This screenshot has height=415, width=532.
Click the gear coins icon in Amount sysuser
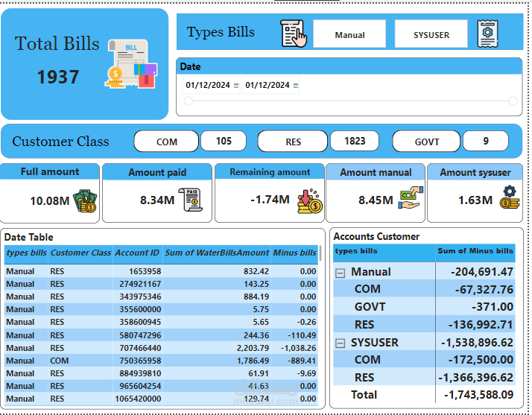(x=510, y=197)
